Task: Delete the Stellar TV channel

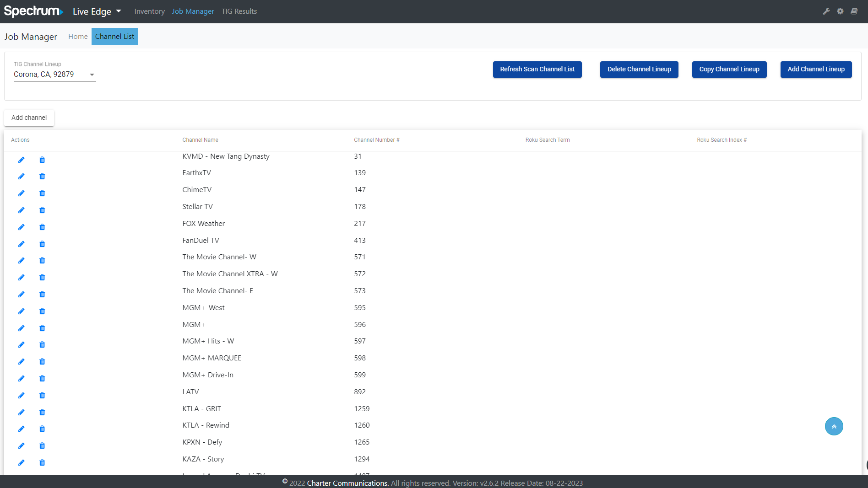Action: [42, 210]
